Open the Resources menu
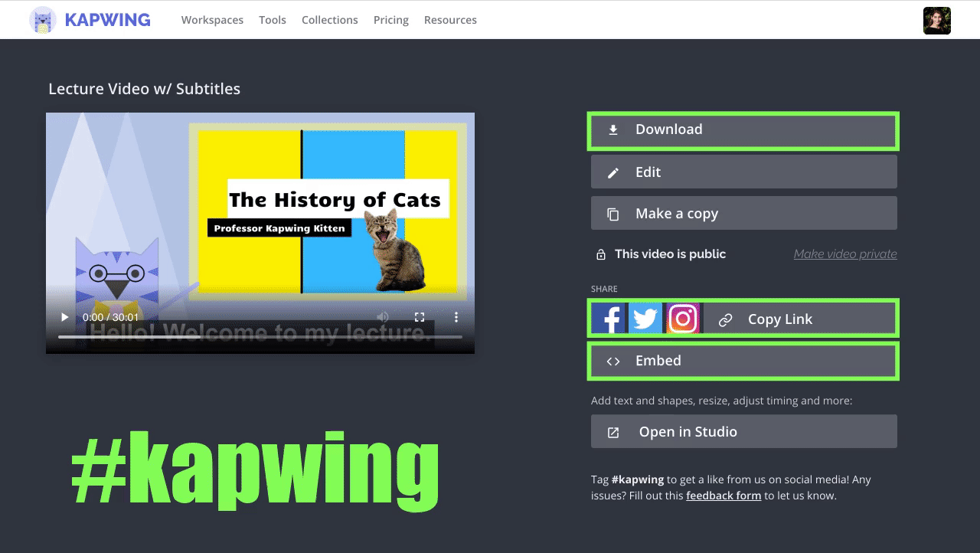The image size is (980, 553). pyautogui.click(x=450, y=20)
